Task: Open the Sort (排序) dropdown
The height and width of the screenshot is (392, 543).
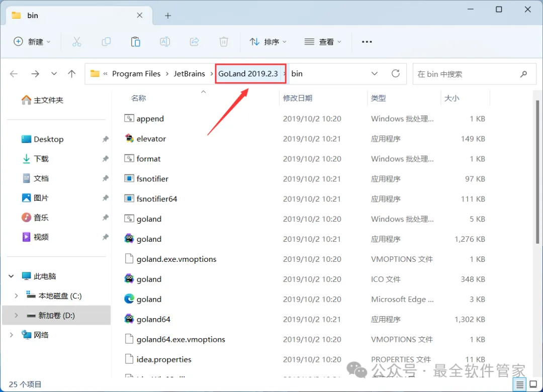Action: (268, 42)
